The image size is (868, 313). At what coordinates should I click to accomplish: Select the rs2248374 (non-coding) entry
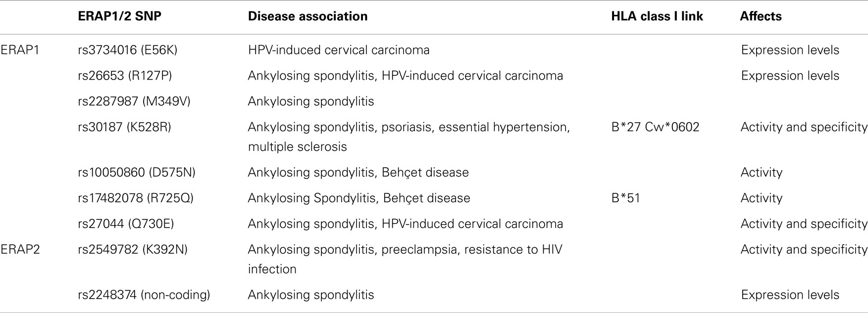pos(144,295)
